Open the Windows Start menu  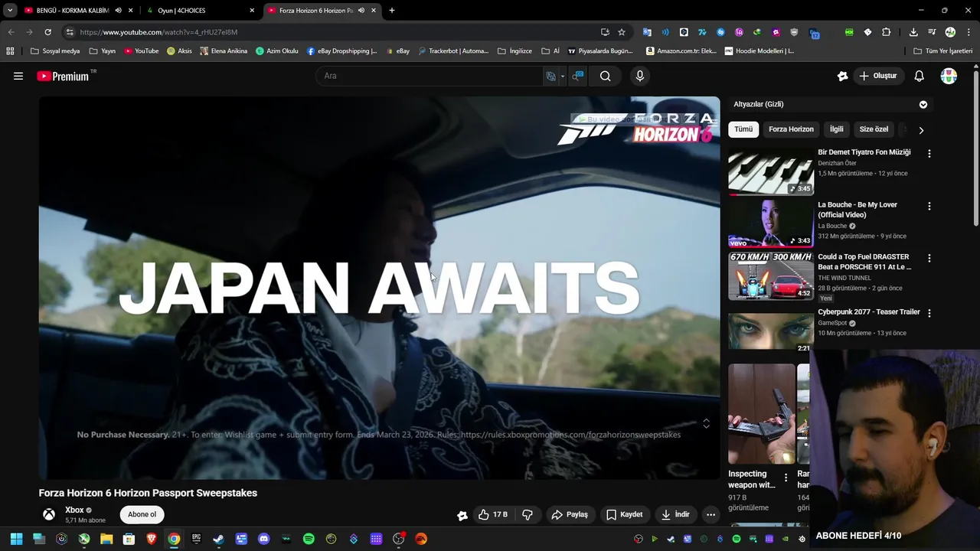tap(16, 539)
